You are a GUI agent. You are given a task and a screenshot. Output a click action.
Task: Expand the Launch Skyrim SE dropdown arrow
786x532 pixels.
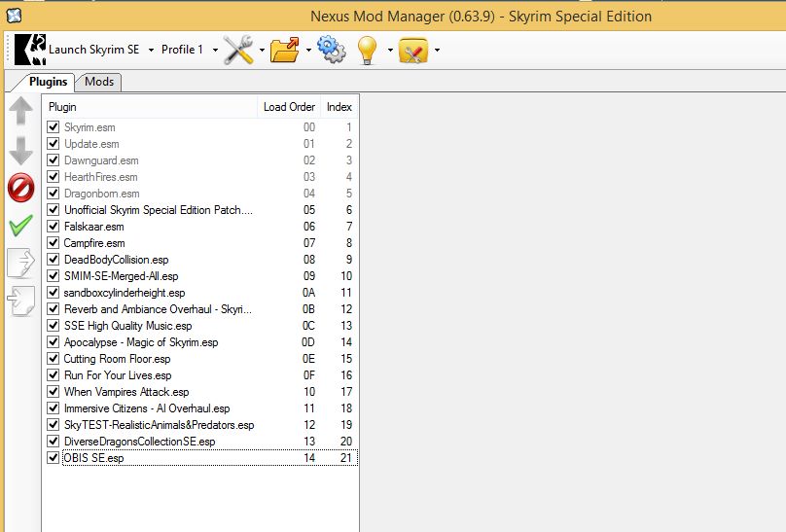[151, 51]
